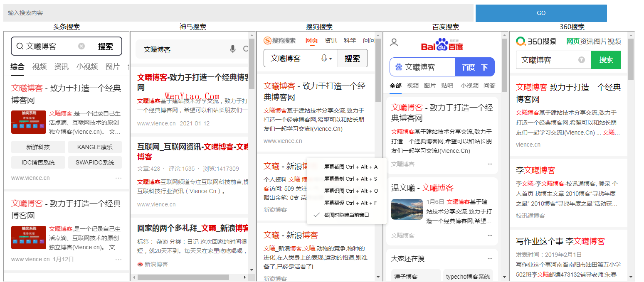Viewport: 644px width, 282px height.
Task: Click the 360搜索 logo
Action: (x=536, y=41)
